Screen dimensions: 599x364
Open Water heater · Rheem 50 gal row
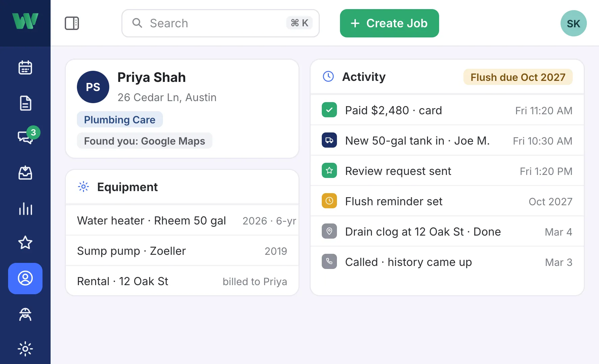182,221
